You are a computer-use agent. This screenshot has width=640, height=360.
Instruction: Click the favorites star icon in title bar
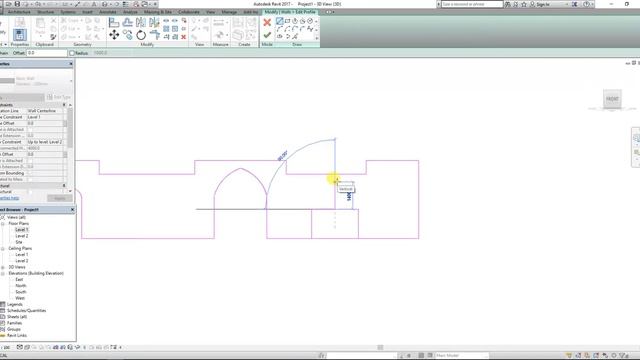point(524,4)
